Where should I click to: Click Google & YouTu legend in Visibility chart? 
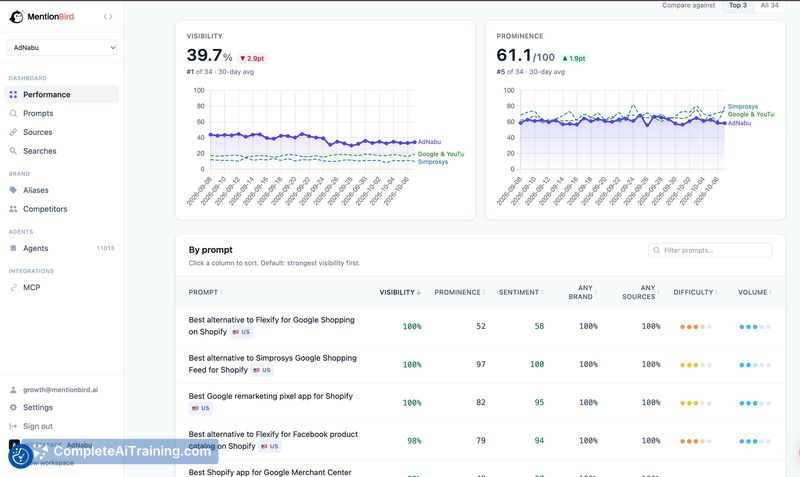pos(441,154)
